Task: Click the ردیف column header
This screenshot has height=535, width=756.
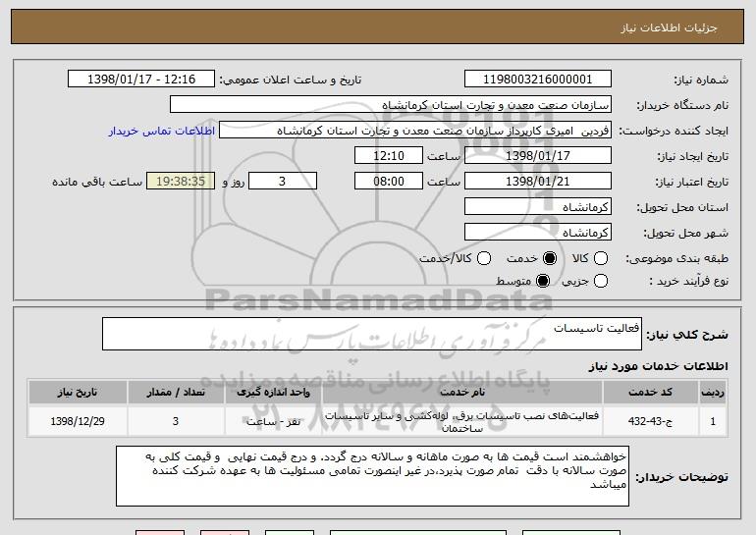Action: 713,393
